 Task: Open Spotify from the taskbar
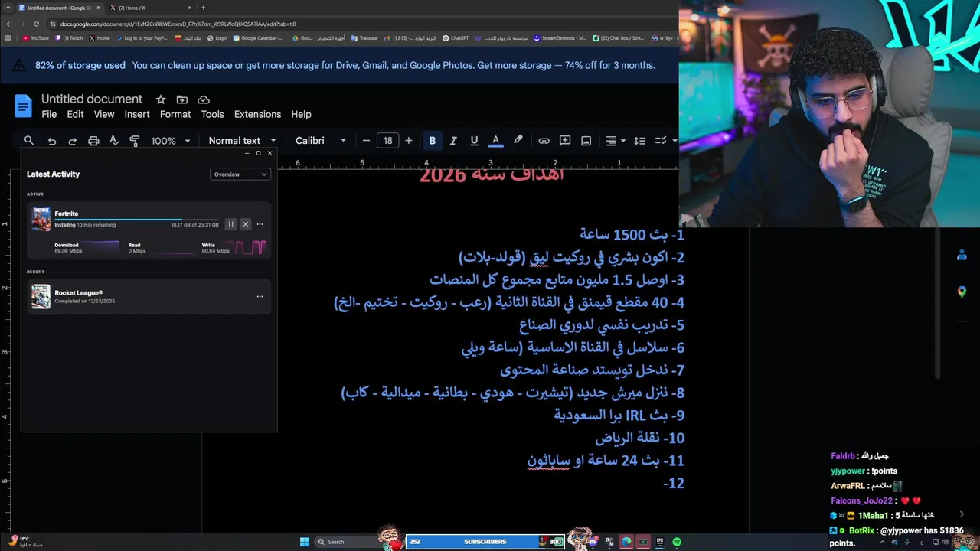tap(677, 542)
